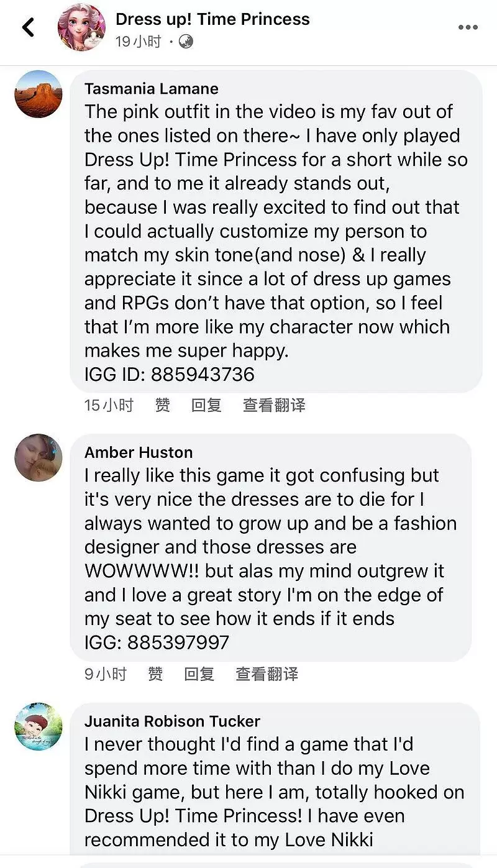Reply to Amber Huston's comment via 回复
The image size is (497, 868).
(x=199, y=674)
